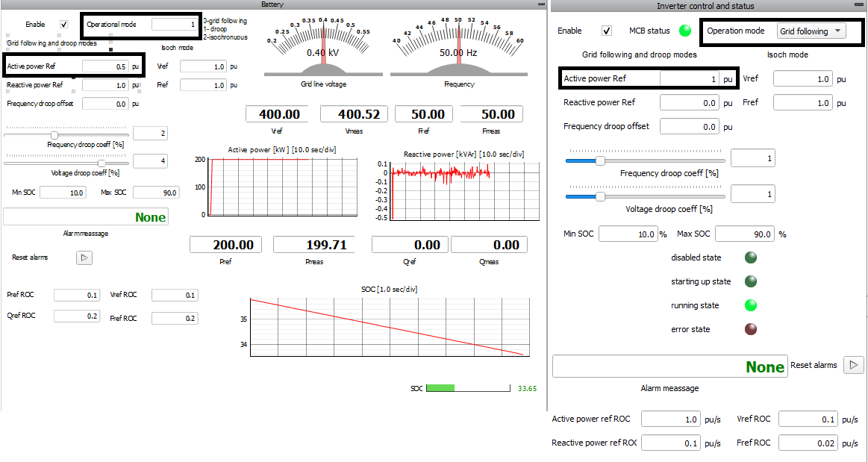Click Battery Voltage droop coeff slider handle
Viewport: 868px width, 462px height.
click(102, 162)
